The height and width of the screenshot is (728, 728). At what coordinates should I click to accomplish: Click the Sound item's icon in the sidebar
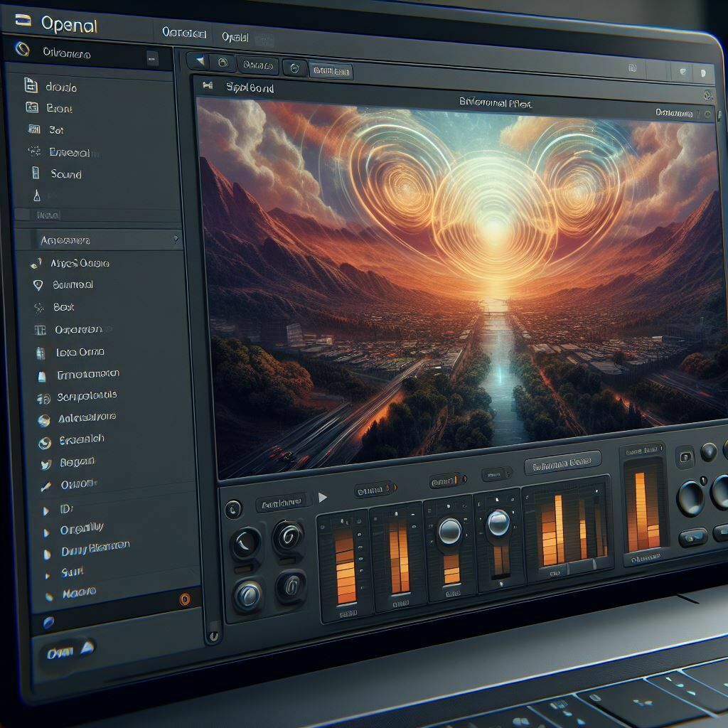[35, 173]
